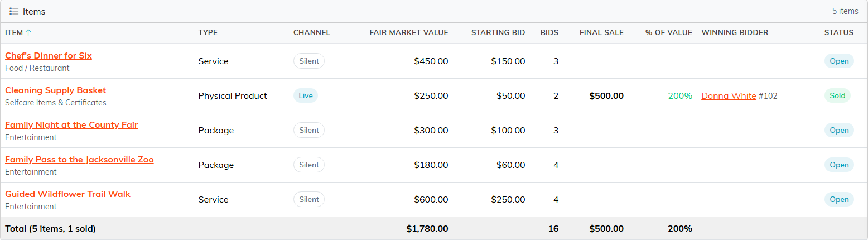Viewport: 868px width, 240px height.
Task: Click Open status in Wildflower Trail row
Action: pyautogui.click(x=839, y=199)
